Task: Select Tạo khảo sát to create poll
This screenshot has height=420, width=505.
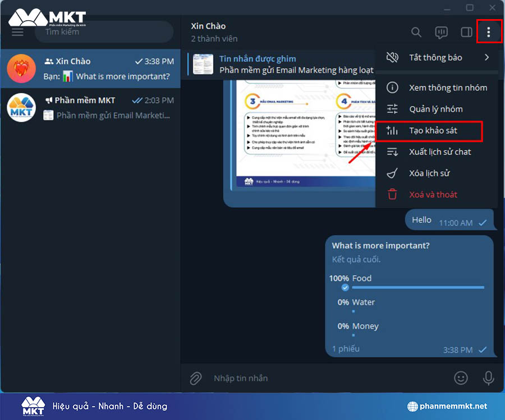Action: (433, 130)
